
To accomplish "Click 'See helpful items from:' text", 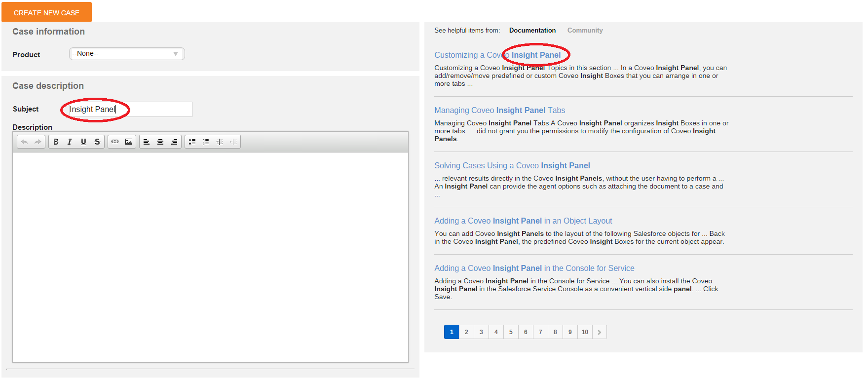I will [467, 31].
